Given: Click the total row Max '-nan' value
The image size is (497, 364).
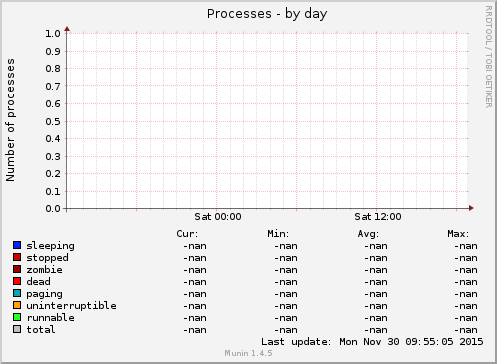Looking at the screenshot, I should tap(466, 330).
